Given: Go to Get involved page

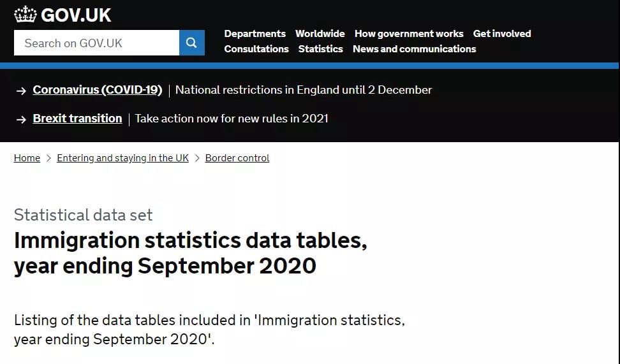Looking at the screenshot, I should point(502,34).
